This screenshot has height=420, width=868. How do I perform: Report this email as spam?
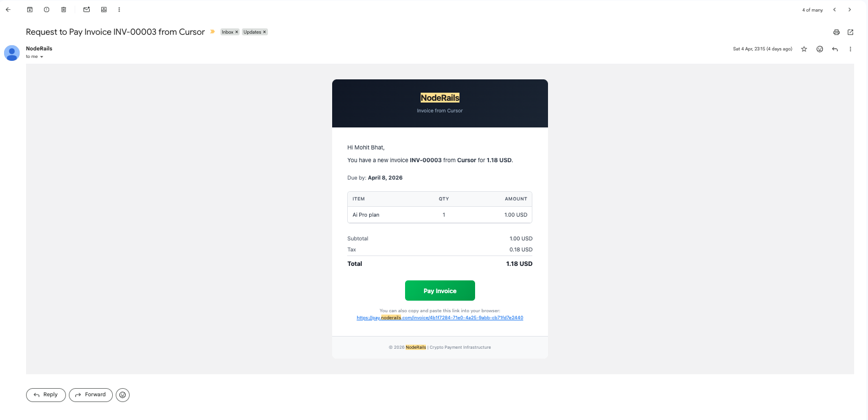click(46, 9)
